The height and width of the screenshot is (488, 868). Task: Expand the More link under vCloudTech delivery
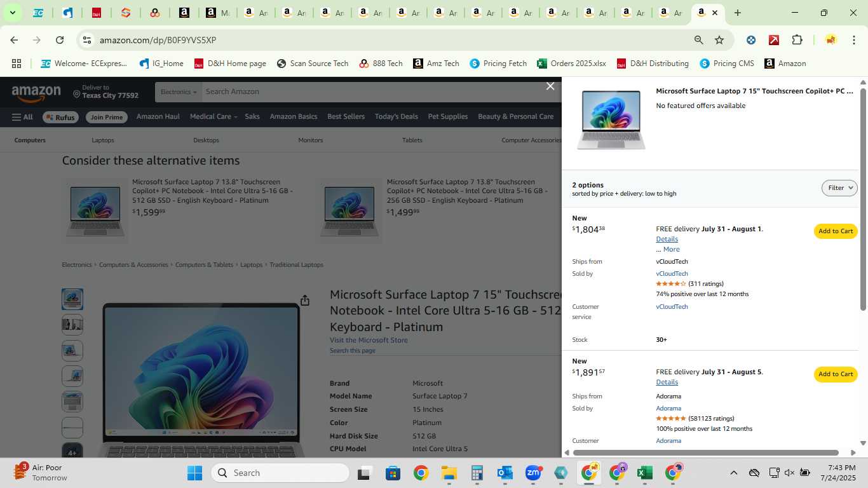(671, 249)
